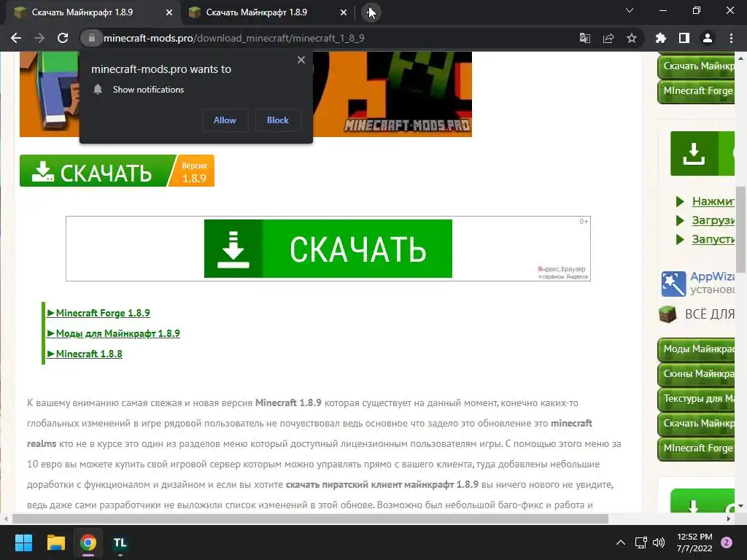Click the horizontal scrollbar thumb

[310, 518]
